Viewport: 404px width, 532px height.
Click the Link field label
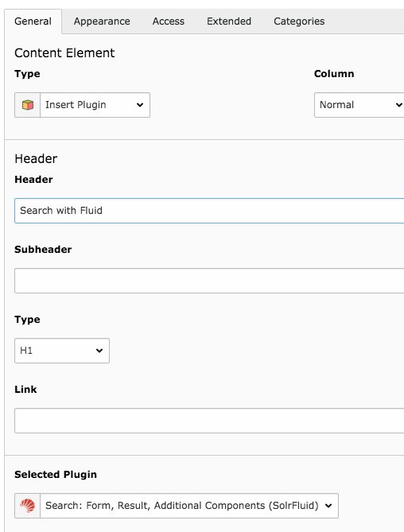25,389
